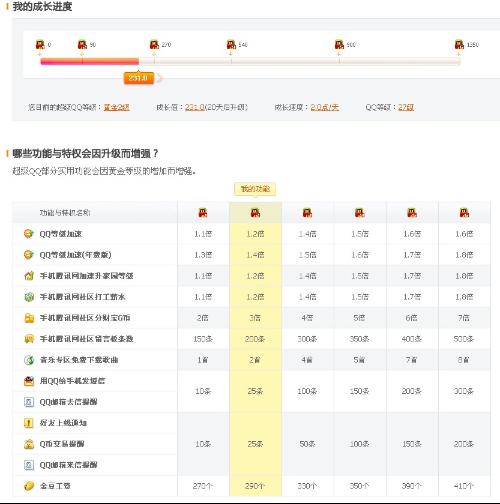This screenshot has width=500, height=504.
Task: Click the 150条 cell in 留言板条数 row
Action: pyautogui.click(x=203, y=339)
